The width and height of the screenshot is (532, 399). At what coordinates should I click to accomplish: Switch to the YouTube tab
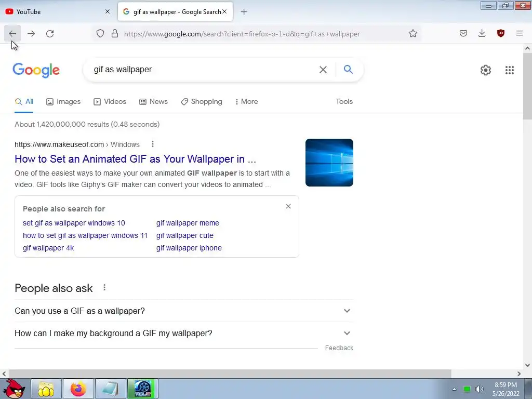[x=58, y=11]
